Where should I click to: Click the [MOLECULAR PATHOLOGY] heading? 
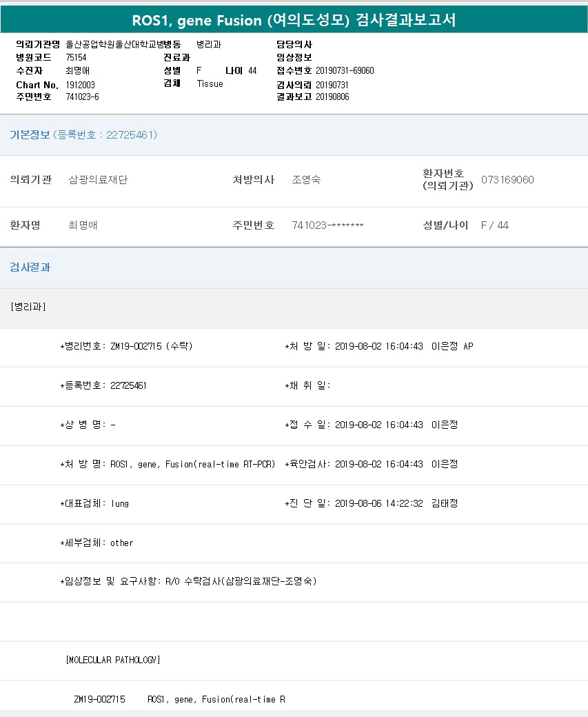[113, 660]
